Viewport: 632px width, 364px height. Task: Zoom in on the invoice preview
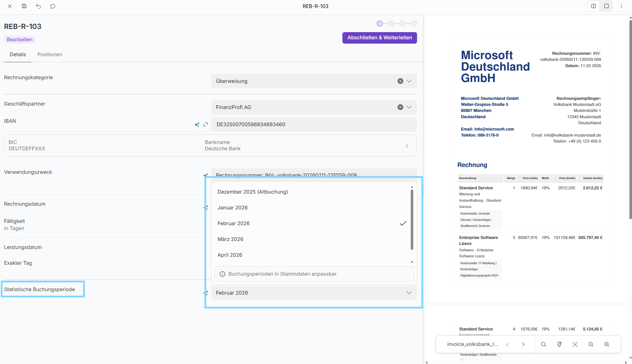[x=607, y=344]
